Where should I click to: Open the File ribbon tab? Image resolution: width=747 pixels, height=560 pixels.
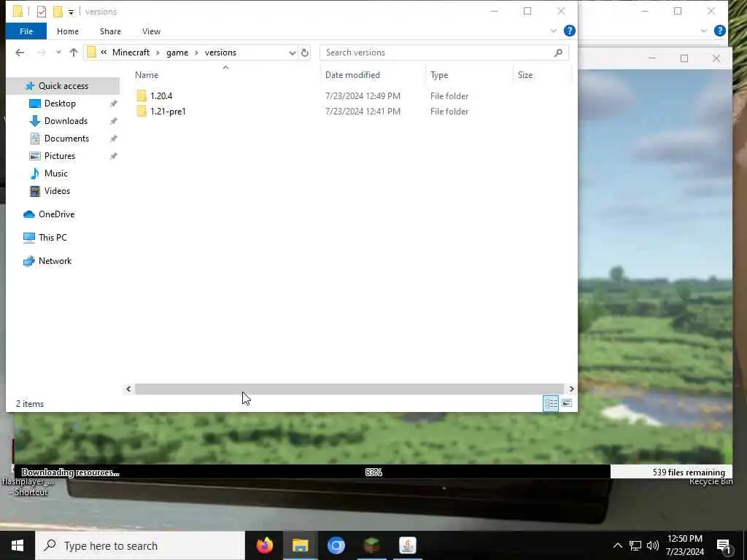[26, 31]
